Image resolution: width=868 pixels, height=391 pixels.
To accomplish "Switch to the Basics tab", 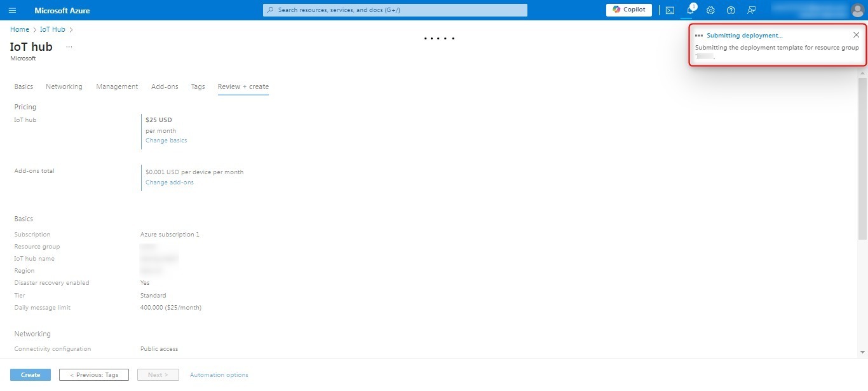I will click(24, 86).
